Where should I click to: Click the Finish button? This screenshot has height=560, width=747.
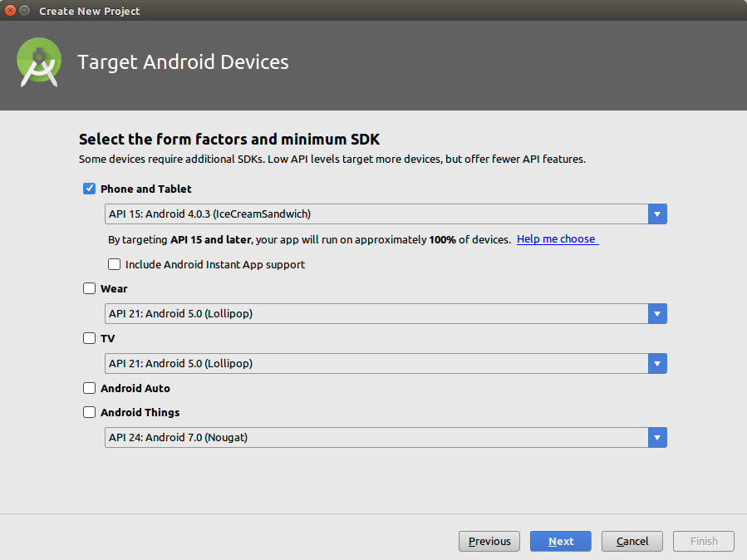click(704, 541)
